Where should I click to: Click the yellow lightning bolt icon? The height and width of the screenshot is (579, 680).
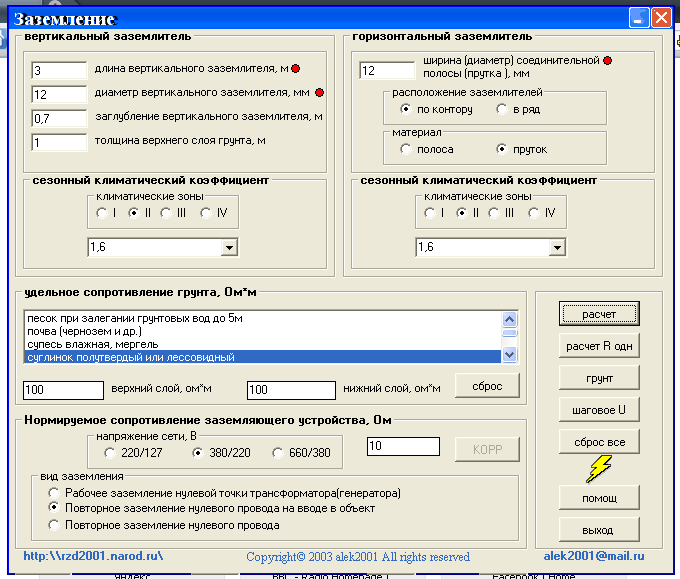point(599,469)
